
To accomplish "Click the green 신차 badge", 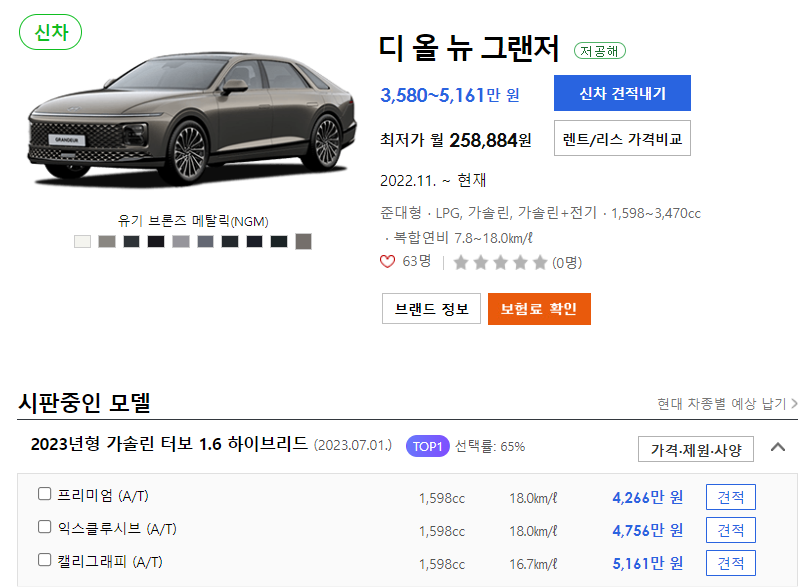I will (50, 32).
